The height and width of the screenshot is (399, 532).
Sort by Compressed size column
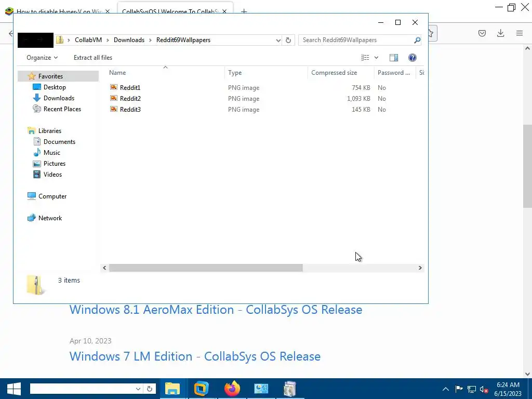(334, 73)
